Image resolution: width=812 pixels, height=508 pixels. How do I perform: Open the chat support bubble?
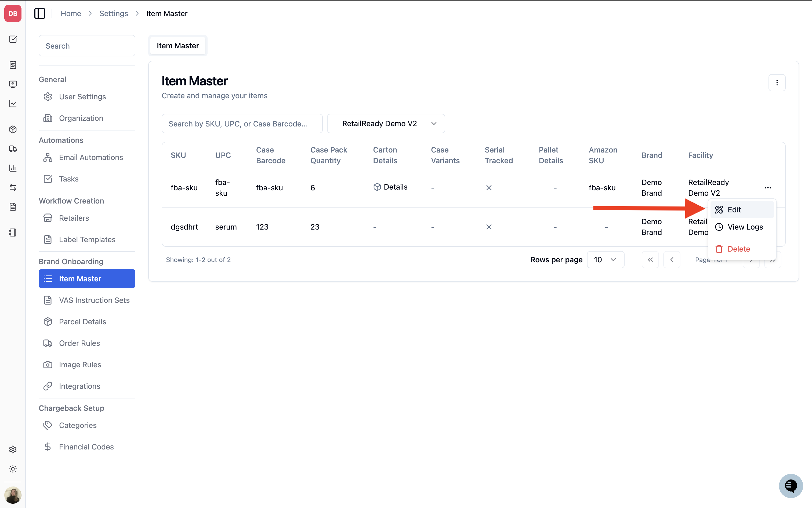point(791,485)
